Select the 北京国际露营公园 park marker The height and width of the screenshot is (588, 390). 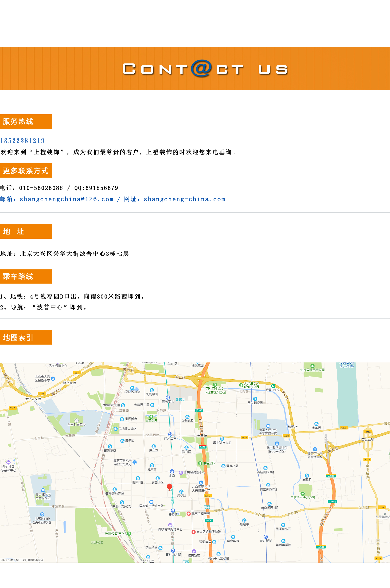[313, 366]
